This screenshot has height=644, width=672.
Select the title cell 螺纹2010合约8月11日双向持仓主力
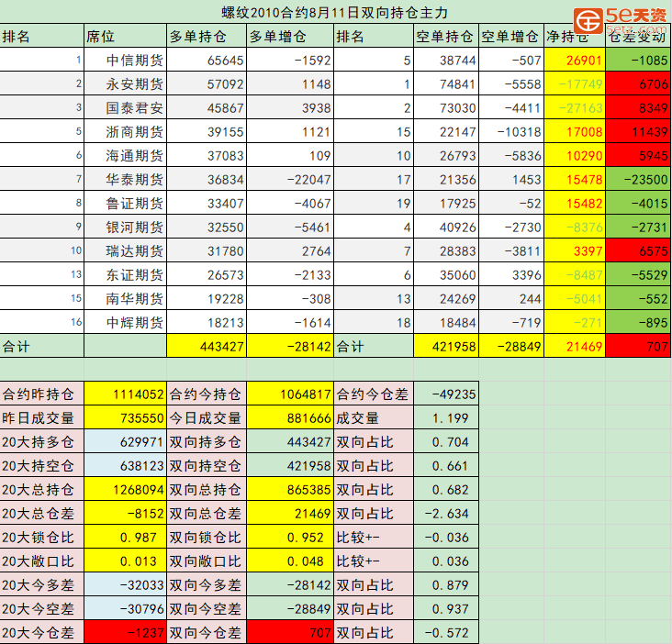tap(335, 12)
